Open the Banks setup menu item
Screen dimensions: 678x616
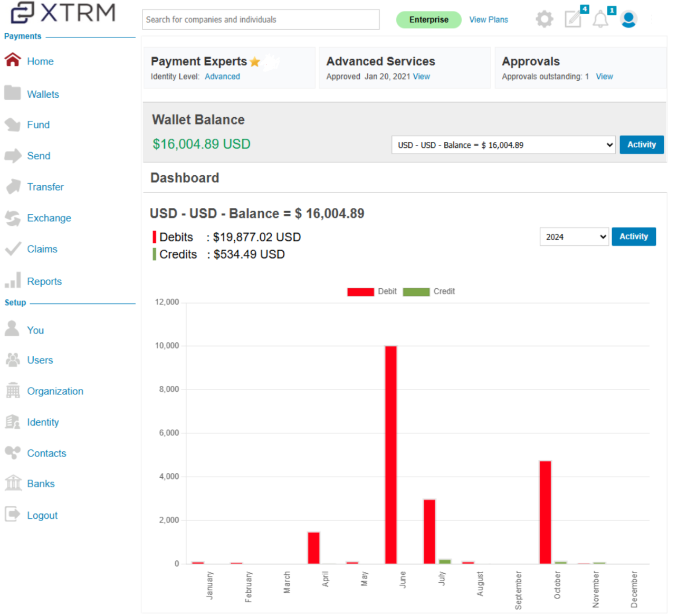[41, 484]
